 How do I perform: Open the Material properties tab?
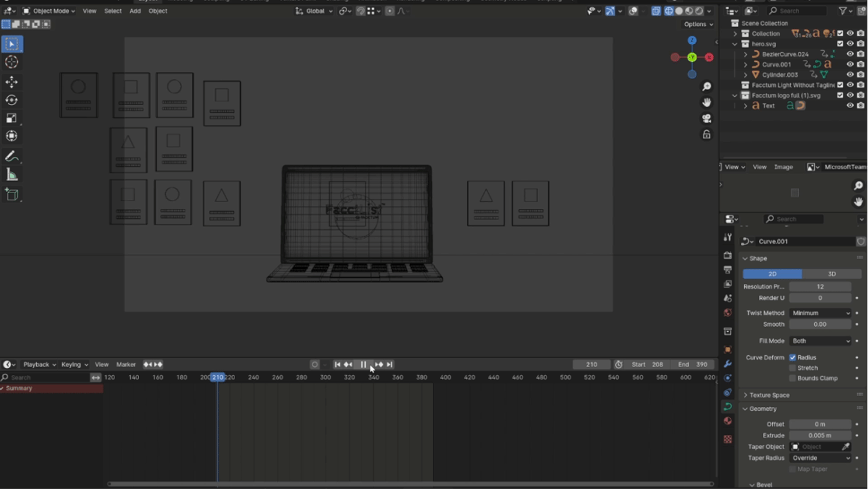[x=728, y=421]
